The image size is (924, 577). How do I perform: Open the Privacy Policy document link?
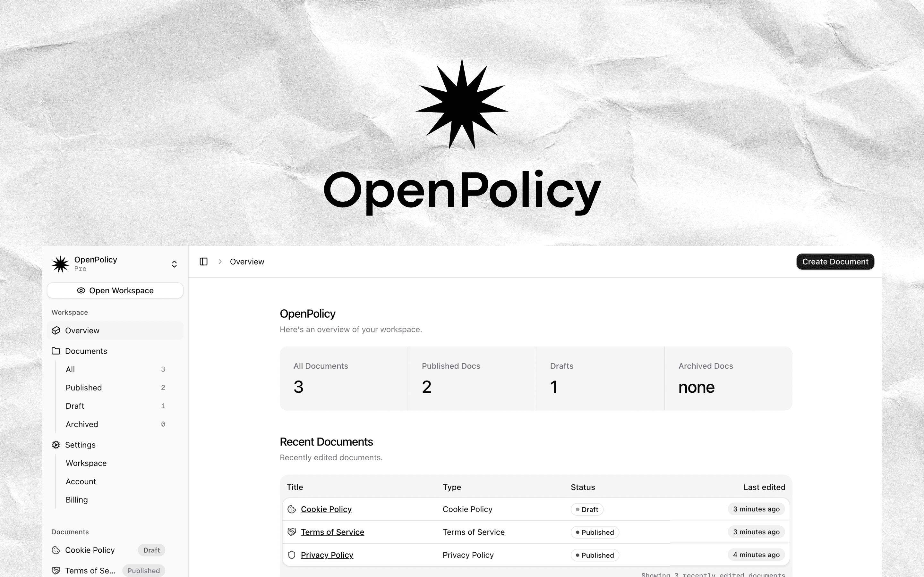pyautogui.click(x=327, y=555)
